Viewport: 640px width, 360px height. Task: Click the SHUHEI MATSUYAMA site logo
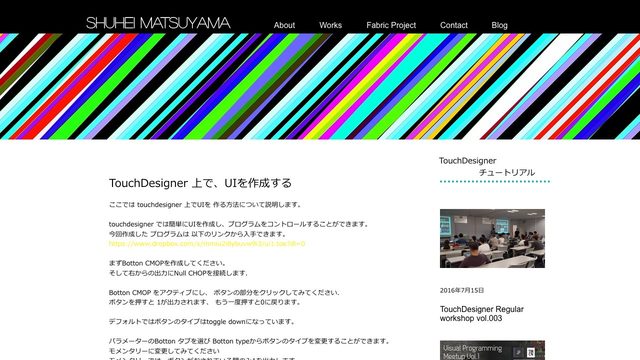point(158,23)
